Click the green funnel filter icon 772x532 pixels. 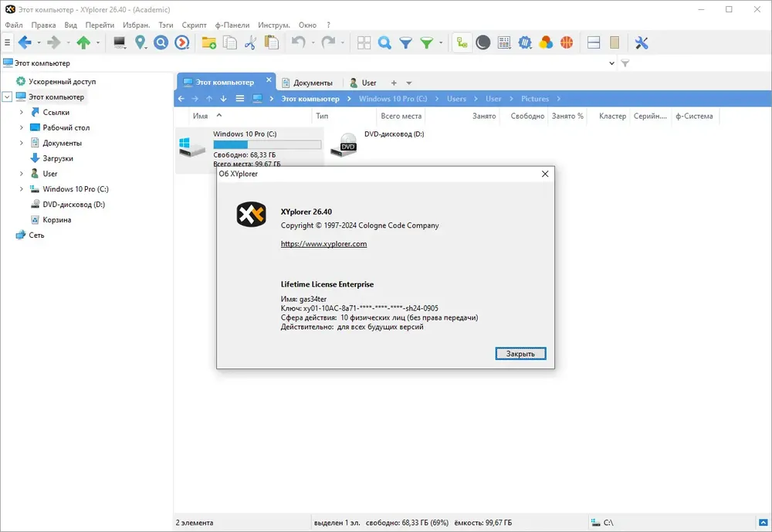pyautogui.click(x=426, y=43)
